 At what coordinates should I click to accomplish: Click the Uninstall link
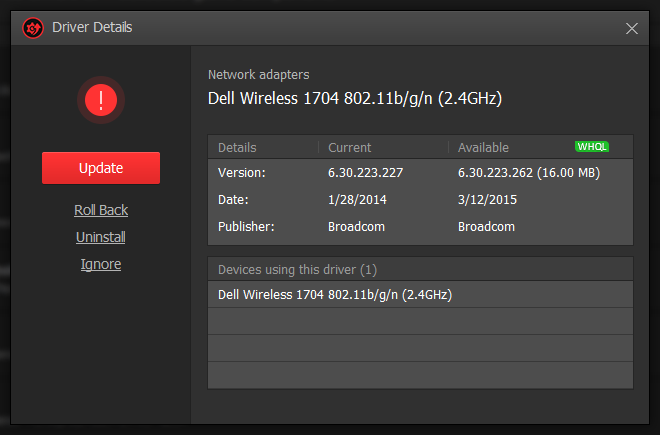(101, 237)
